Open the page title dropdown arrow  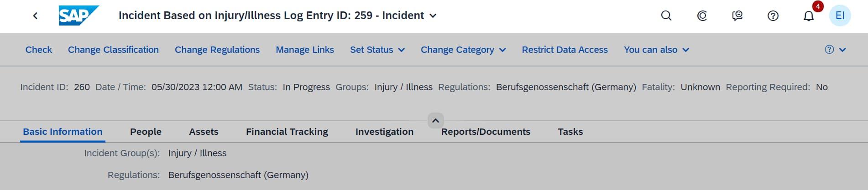tap(433, 16)
